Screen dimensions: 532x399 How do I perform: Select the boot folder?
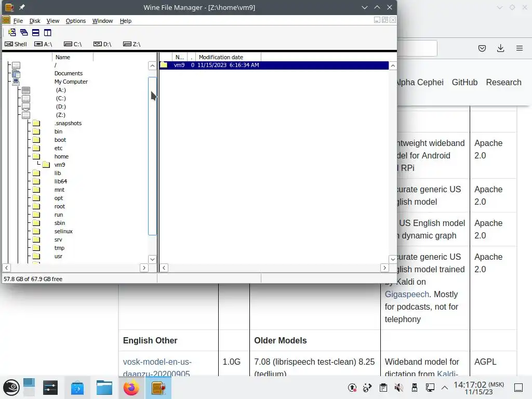click(x=60, y=140)
